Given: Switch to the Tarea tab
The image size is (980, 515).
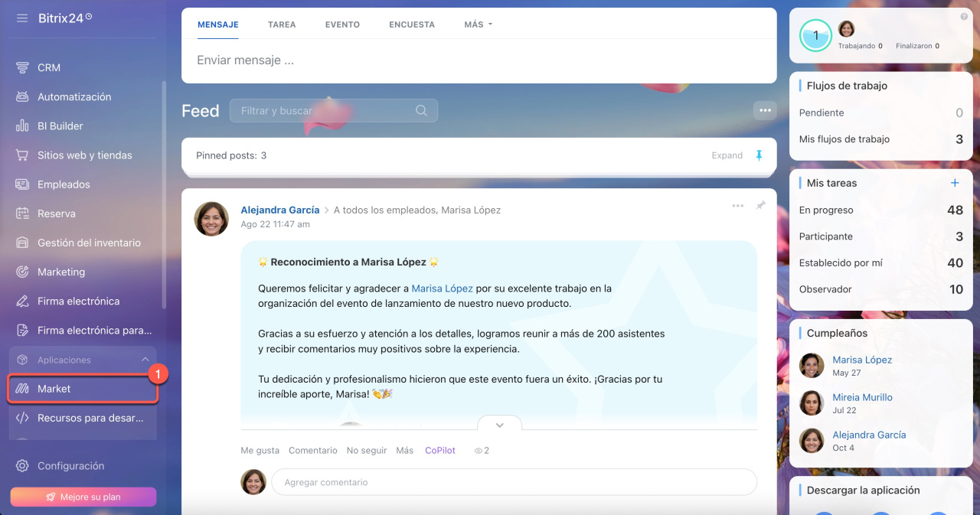Looking at the screenshot, I should (282, 24).
